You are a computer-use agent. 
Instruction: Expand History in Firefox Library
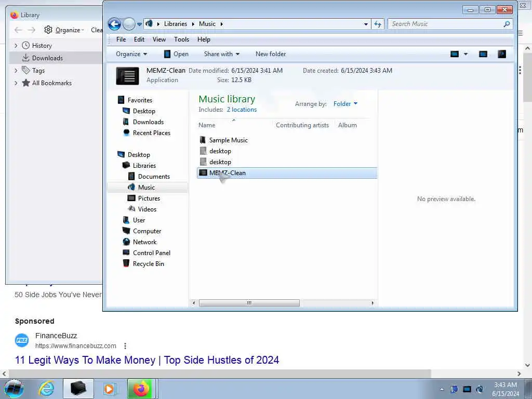16,46
